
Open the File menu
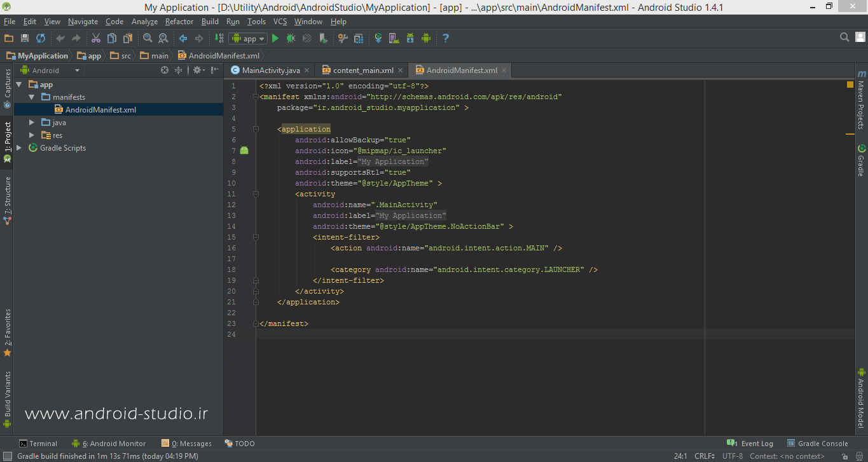pos(10,22)
